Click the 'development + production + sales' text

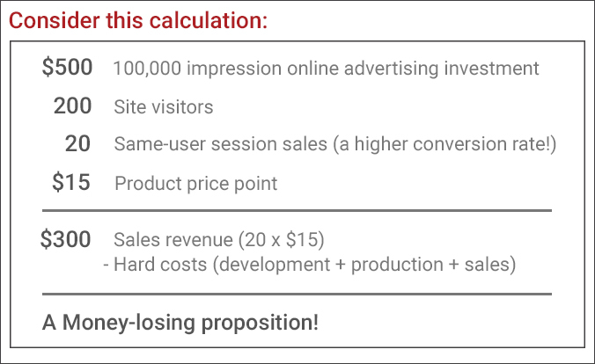pyautogui.click(x=364, y=265)
